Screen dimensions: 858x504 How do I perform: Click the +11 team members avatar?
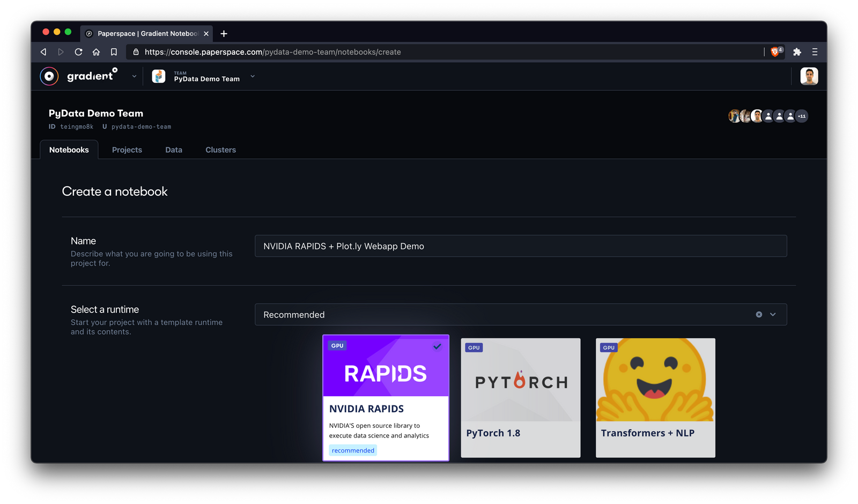(x=801, y=116)
